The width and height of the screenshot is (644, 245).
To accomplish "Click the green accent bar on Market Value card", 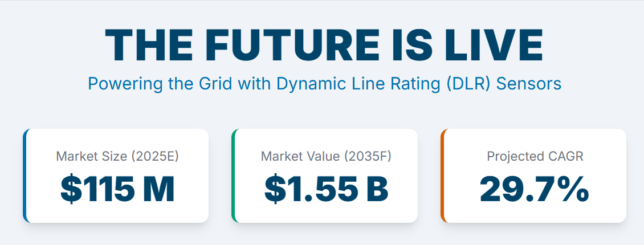I will (x=233, y=175).
